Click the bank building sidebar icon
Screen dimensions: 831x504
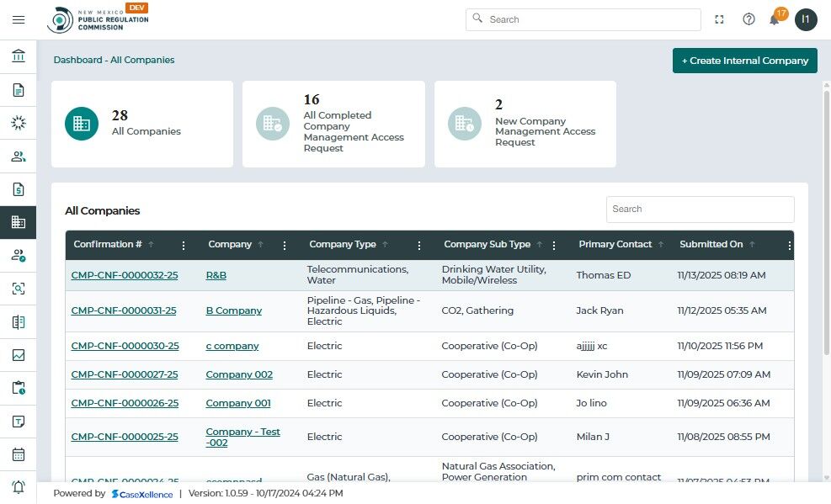(x=19, y=56)
